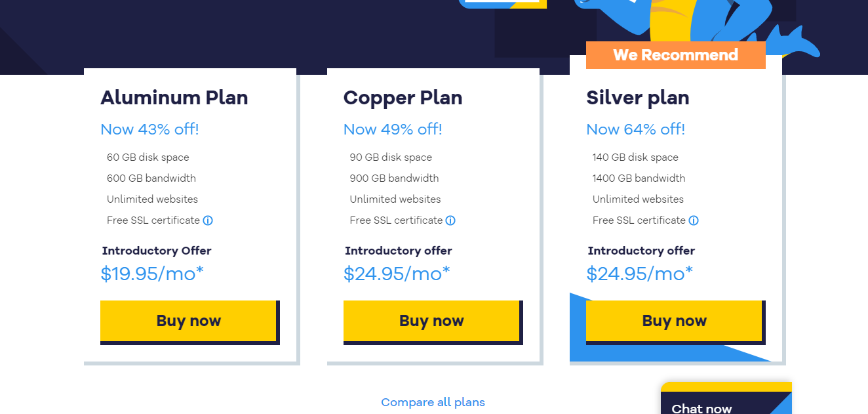
Task: Click the Now 43% off! text
Action: point(149,129)
